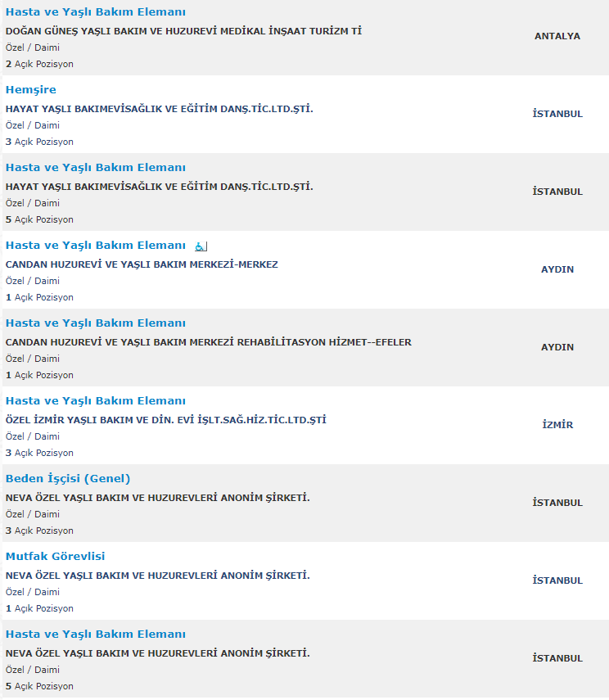Click the ÖZEL İZMİR YAŞLI BAKIM company name
Screen dimensions: 609x700
(x=165, y=420)
